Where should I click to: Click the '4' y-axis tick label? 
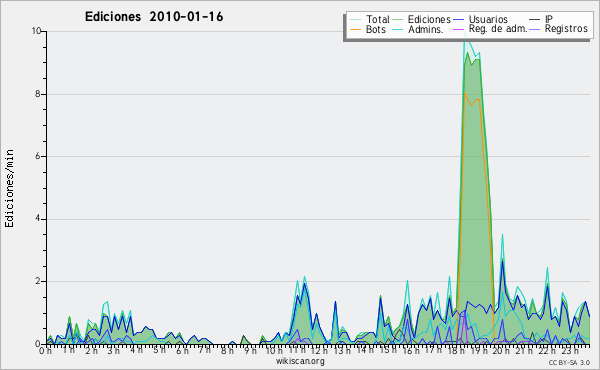[x=38, y=219]
